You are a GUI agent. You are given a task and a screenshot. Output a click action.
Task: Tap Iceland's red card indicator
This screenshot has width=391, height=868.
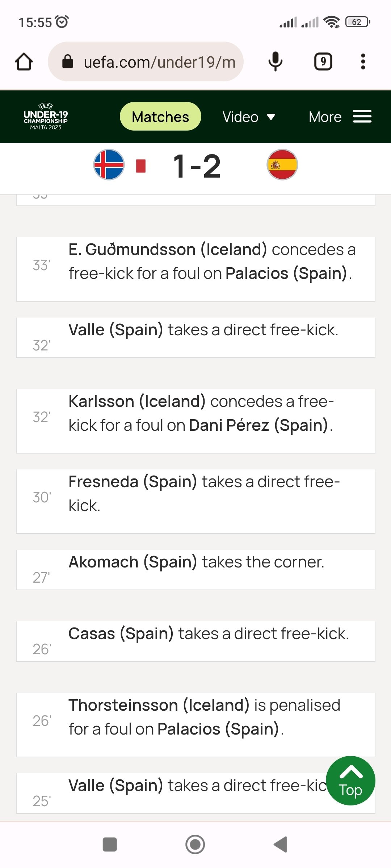pyautogui.click(x=141, y=166)
